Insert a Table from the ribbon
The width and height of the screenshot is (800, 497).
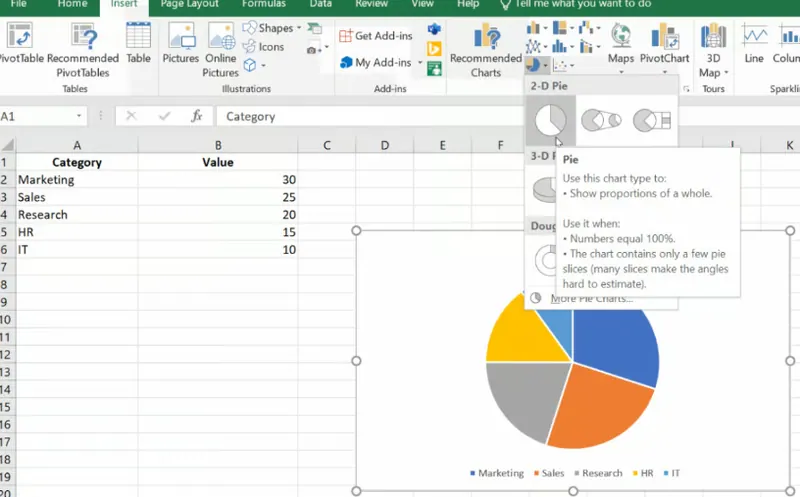[x=138, y=45]
